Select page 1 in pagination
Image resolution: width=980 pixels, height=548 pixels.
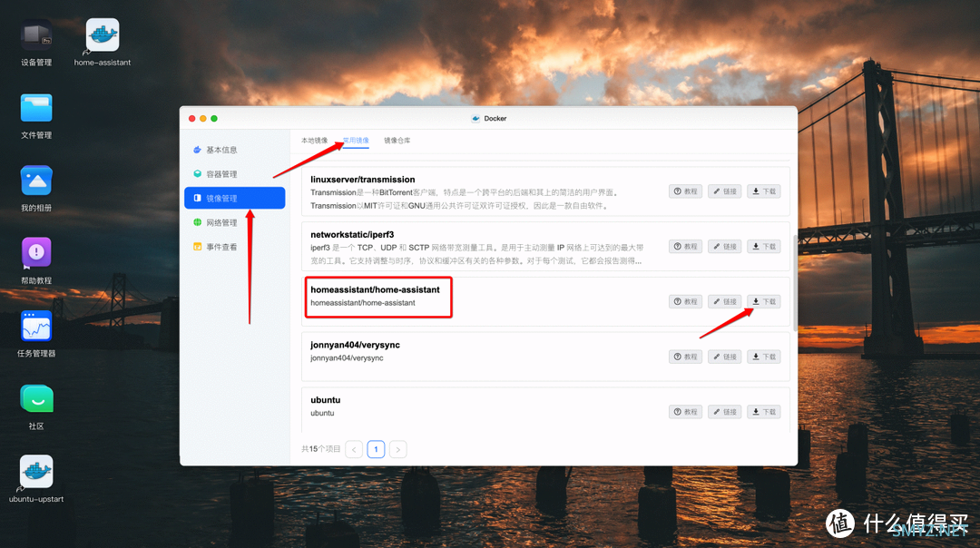tap(376, 449)
